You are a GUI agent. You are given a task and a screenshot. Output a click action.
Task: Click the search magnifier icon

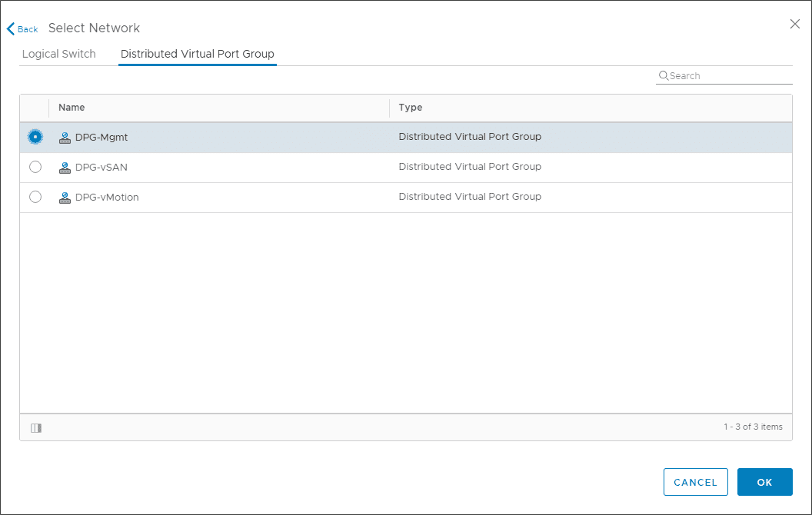[x=664, y=75]
